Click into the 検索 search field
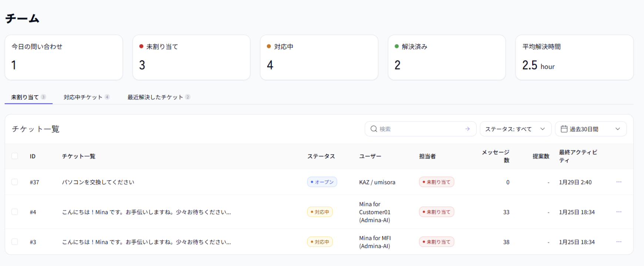The height and width of the screenshot is (266, 644). (x=420, y=129)
